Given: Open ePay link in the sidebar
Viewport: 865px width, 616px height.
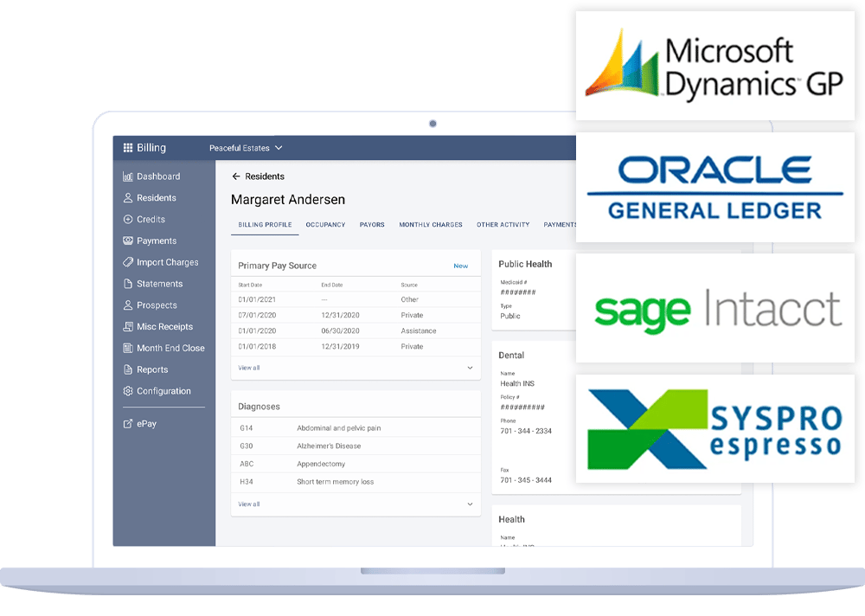Looking at the screenshot, I should (x=147, y=424).
